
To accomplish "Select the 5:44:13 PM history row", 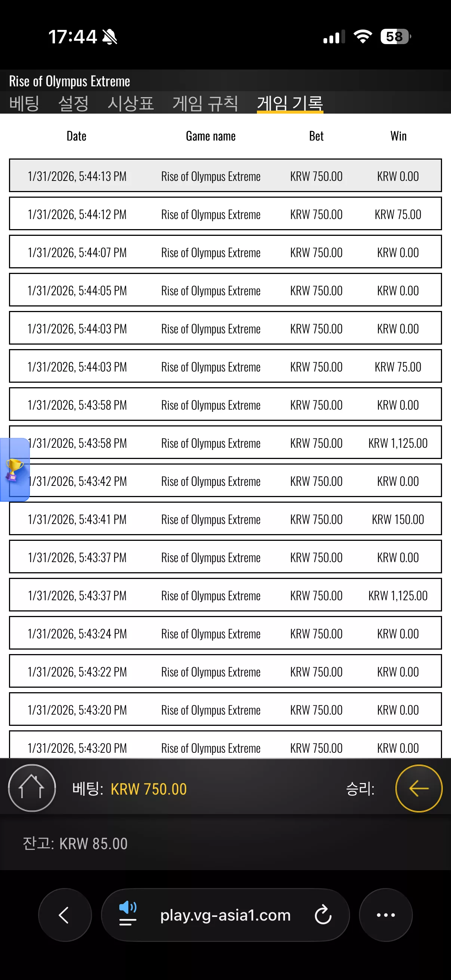I will (225, 175).
